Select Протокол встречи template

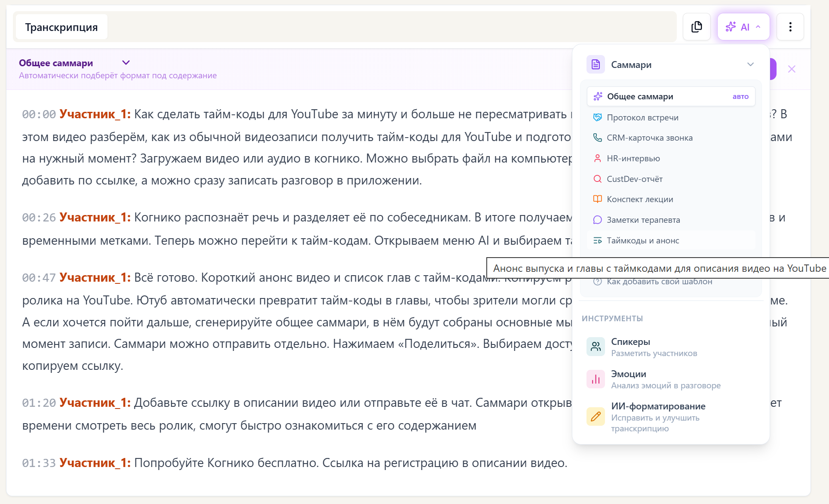coord(671,117)
